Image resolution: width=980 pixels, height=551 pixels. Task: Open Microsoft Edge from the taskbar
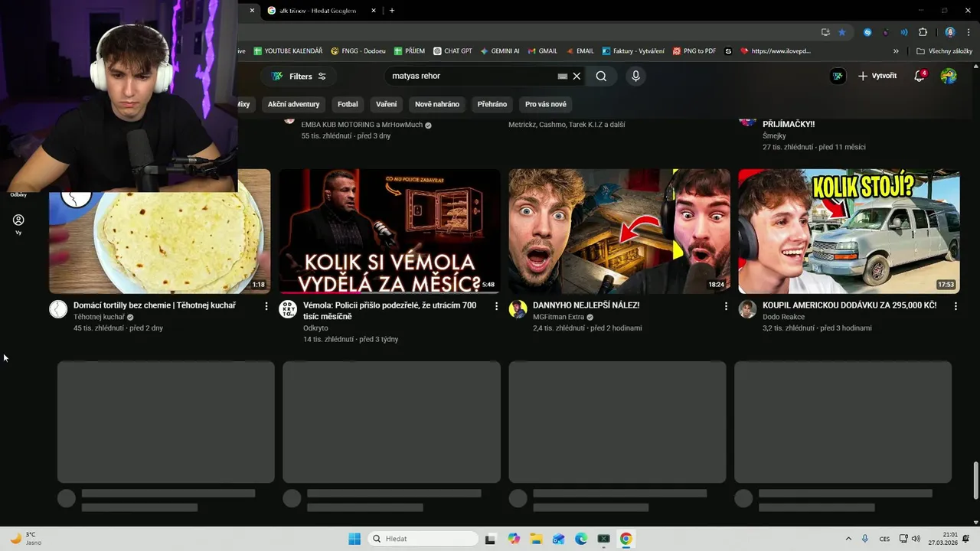pos(581,539)
